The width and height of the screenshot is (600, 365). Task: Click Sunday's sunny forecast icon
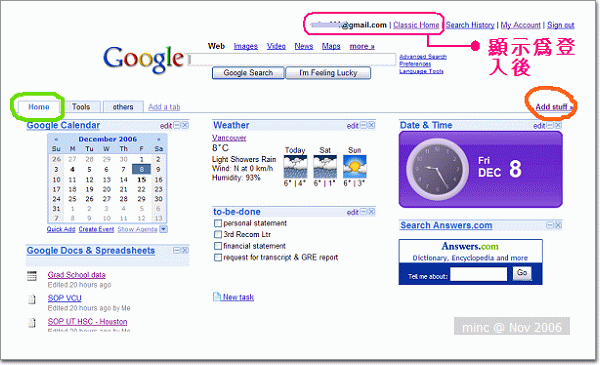pos(355,166)
